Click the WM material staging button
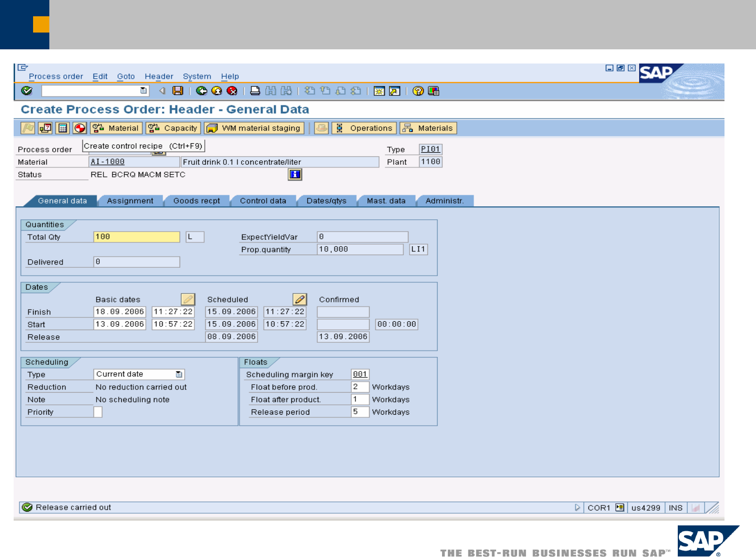The height and width of the screenshot is (559, 756). click(x=255, y=128)
